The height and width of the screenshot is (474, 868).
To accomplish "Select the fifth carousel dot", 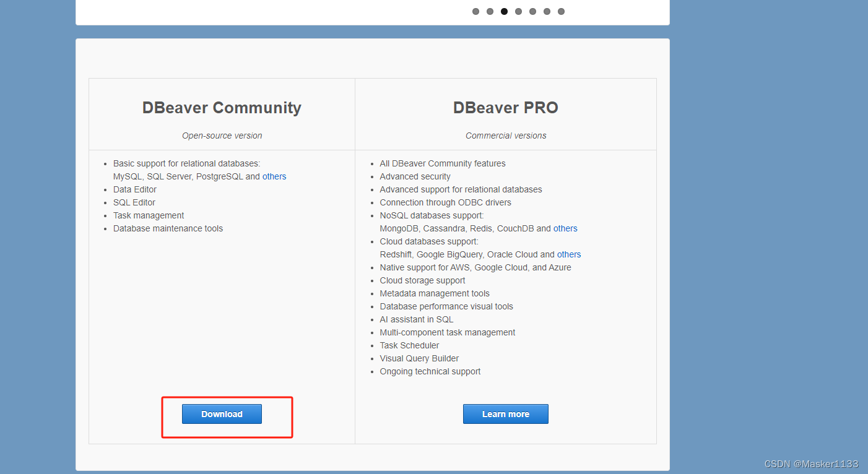I will click(x=532, y=11).
